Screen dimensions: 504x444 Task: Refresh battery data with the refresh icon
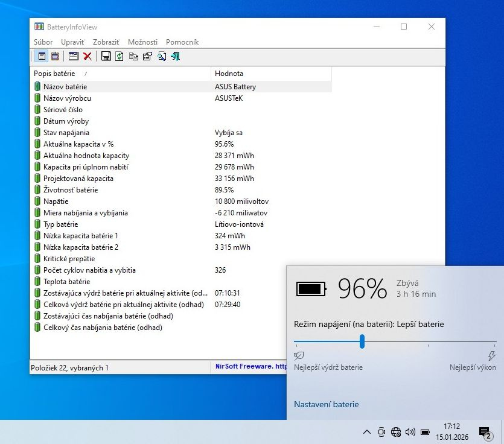pos(119,56)
